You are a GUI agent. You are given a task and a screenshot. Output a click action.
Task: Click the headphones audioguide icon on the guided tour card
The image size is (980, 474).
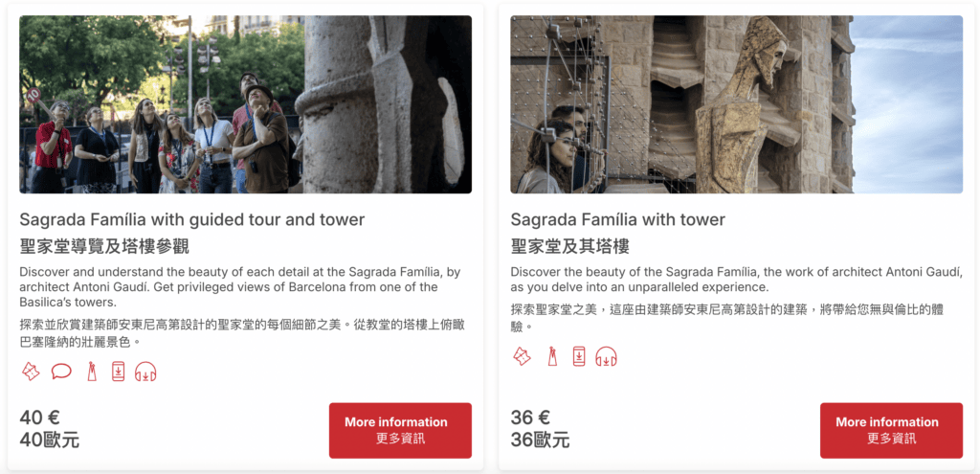(x=145, y=372)
